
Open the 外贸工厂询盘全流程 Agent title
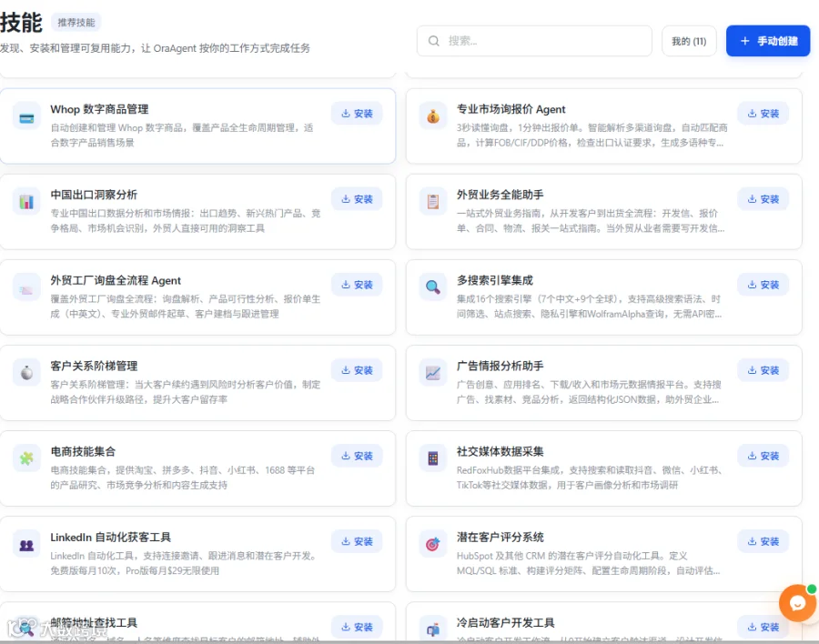(x=116, y=280)
